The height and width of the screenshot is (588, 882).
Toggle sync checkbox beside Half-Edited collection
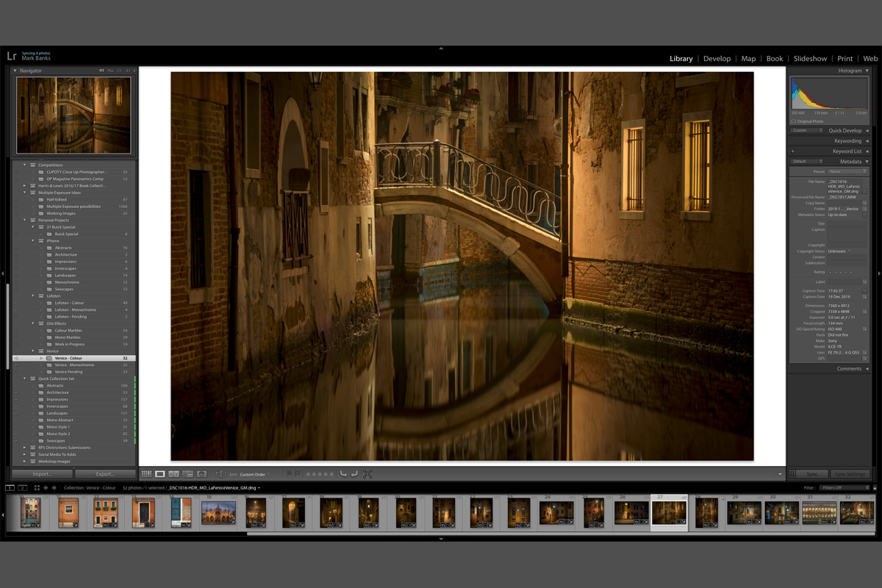(x=15, y=199)
